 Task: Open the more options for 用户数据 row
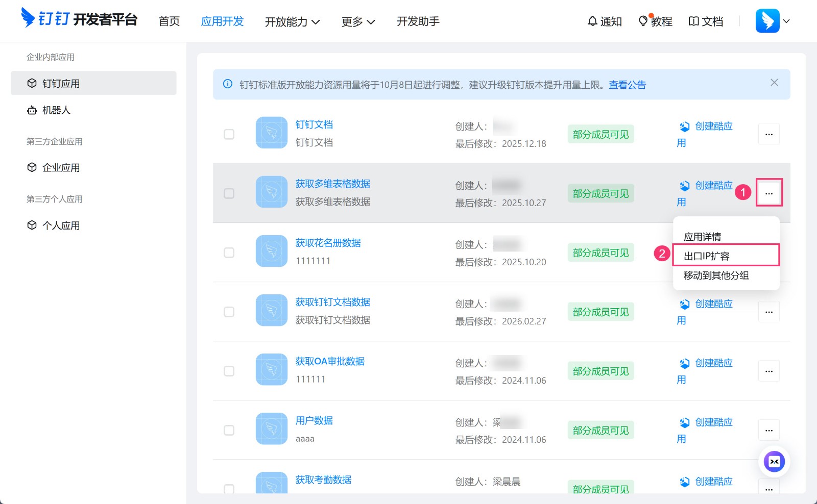pyautogui.click(x=769, y=430)
